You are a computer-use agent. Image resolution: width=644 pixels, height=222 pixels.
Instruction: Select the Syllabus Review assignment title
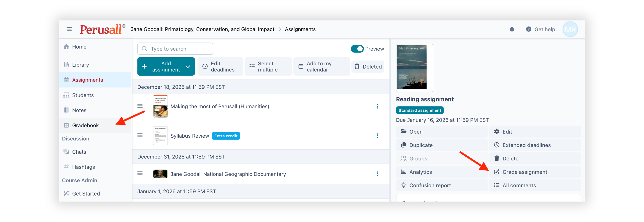coord(190,136)
